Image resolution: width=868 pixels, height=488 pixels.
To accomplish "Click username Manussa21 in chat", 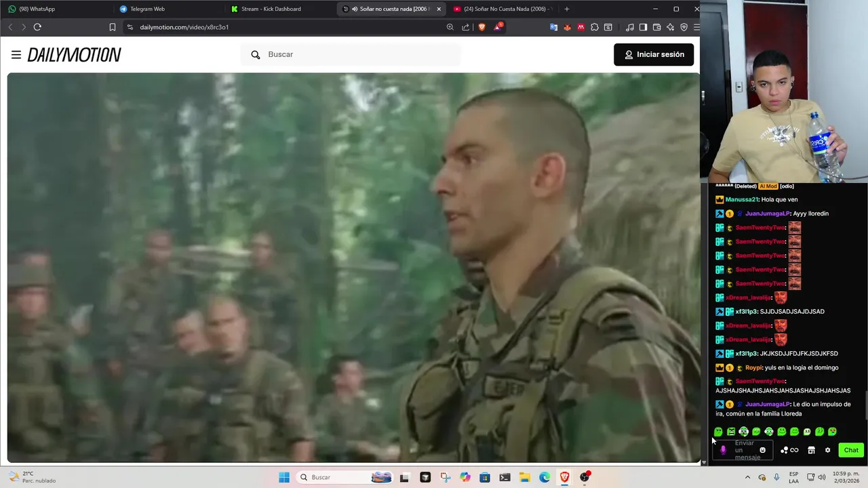I will [742, 199].
